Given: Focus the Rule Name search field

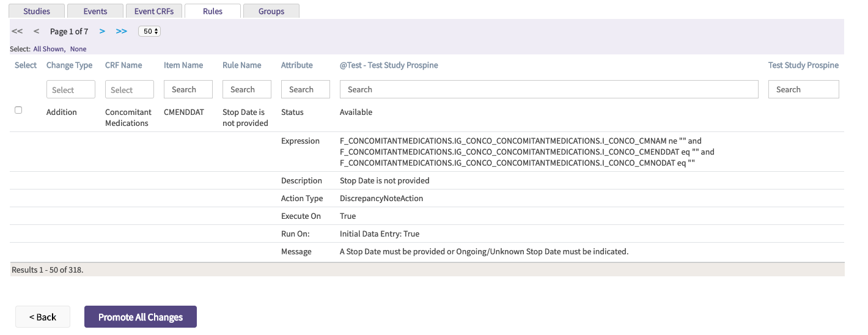Looking at the screenshot, I should (x=246, y=89).
